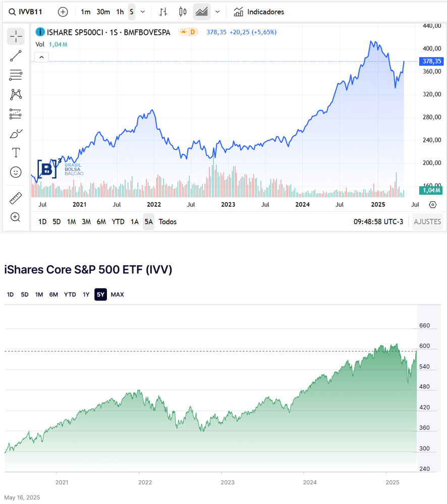
Task: Open the emoji sticker tool
Action: [x=16, y=173]
